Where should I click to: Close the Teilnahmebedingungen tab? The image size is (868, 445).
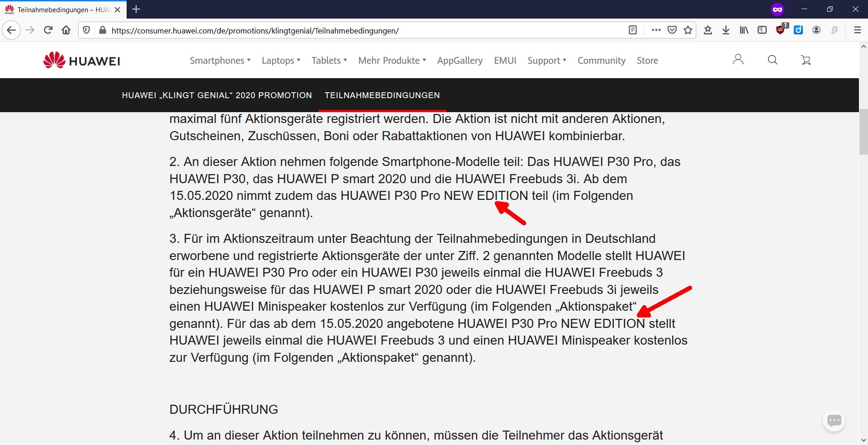117,9
